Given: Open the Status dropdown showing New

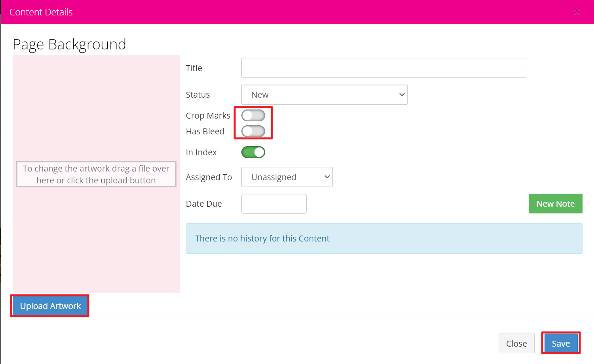Looking at the screenshot, I should (324, 95).
